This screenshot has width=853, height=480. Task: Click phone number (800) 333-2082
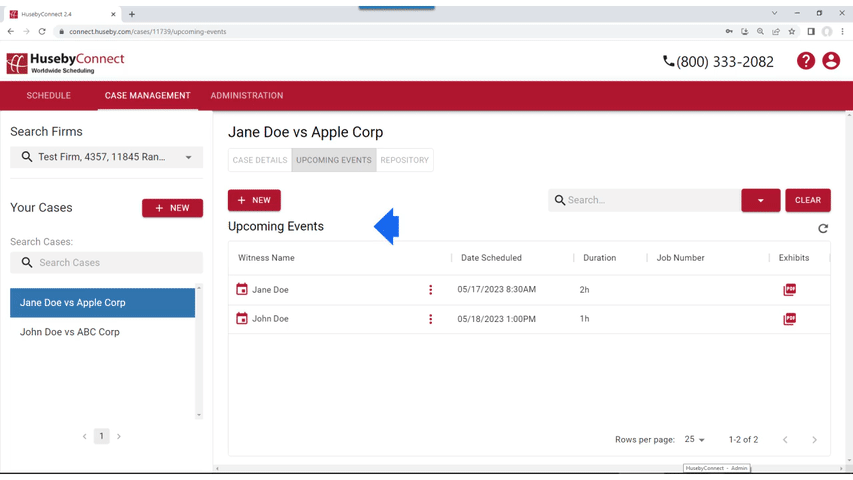coord(725,61)
